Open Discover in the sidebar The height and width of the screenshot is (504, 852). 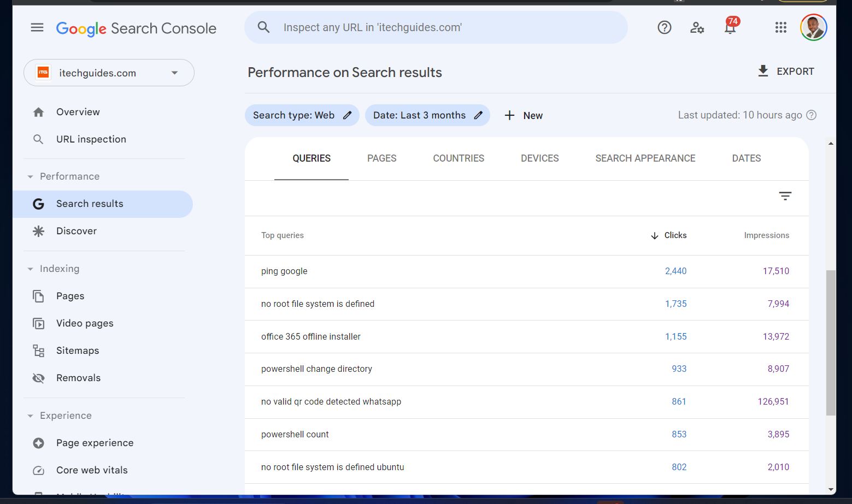click(x=77, y=231)
